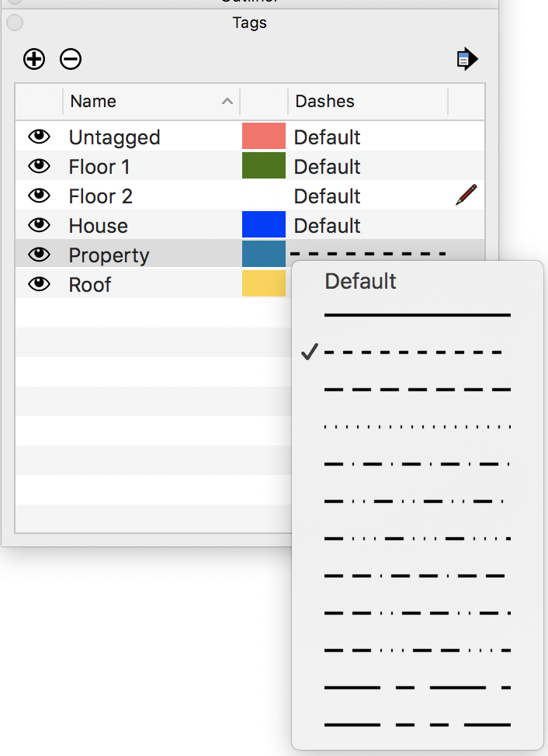Toggle visibility of House tag

(39, 225)
